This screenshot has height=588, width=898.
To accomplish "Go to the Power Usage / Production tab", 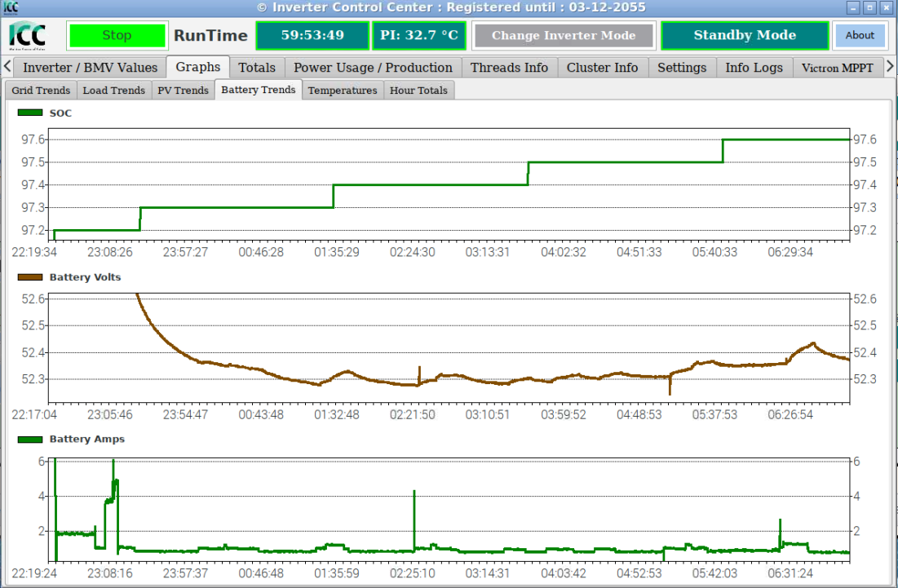I will coord(373,68).
